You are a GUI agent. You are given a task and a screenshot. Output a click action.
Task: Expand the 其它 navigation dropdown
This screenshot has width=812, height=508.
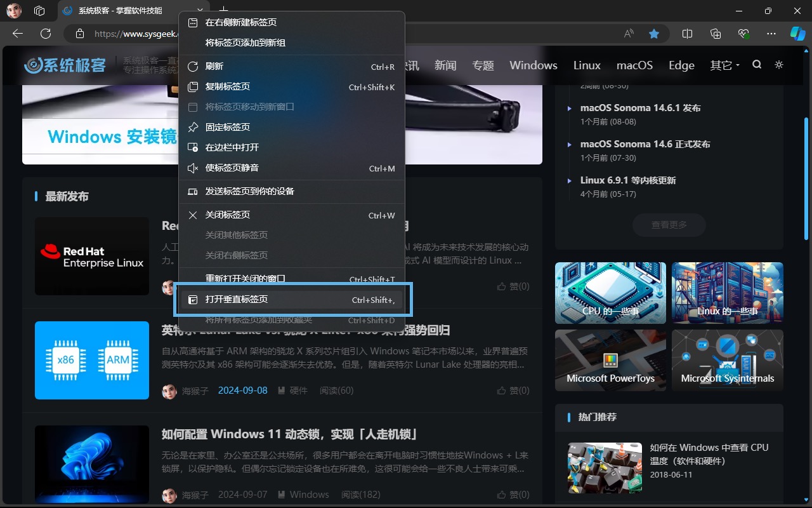725,65
